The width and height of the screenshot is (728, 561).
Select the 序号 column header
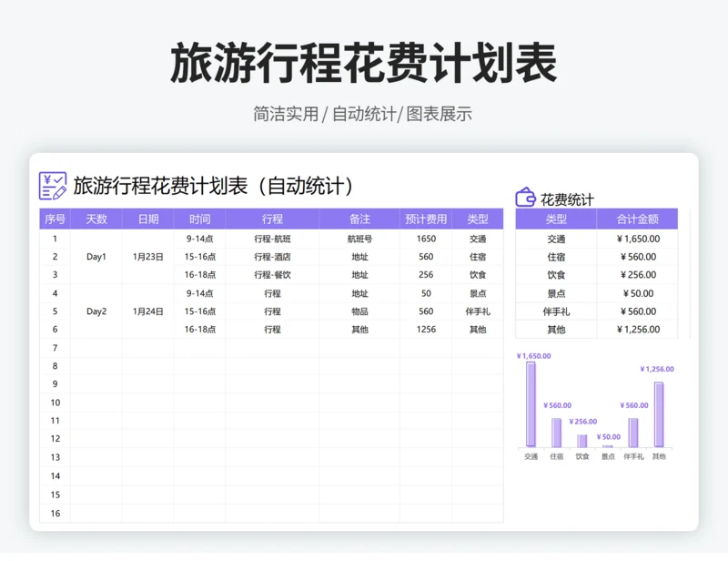[x=55, y=219]
